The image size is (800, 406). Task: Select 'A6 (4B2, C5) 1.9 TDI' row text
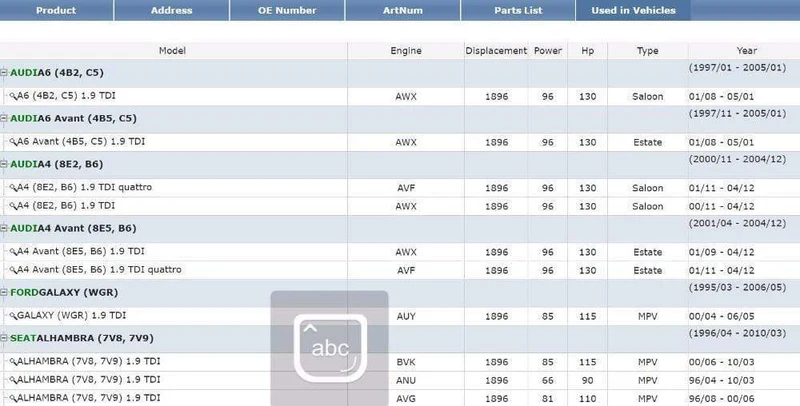point(66,96)
